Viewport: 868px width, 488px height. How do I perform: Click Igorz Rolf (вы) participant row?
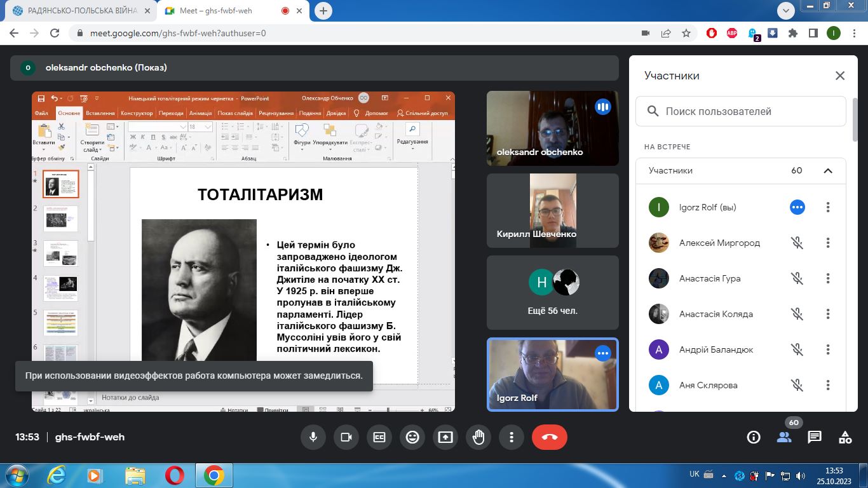[741, 207]
